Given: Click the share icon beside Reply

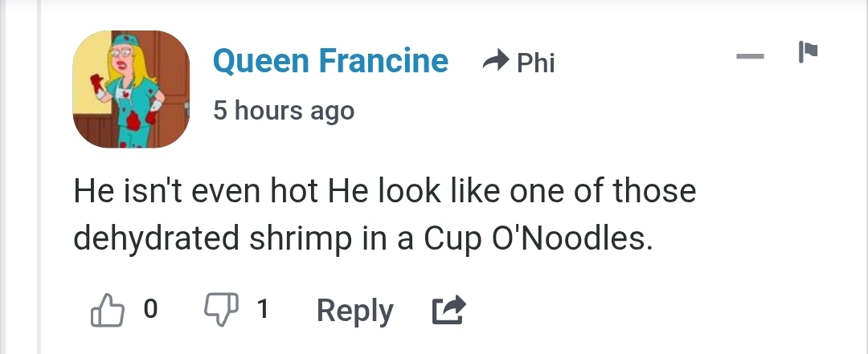Looking at the screenshot, I should point(448,310).
